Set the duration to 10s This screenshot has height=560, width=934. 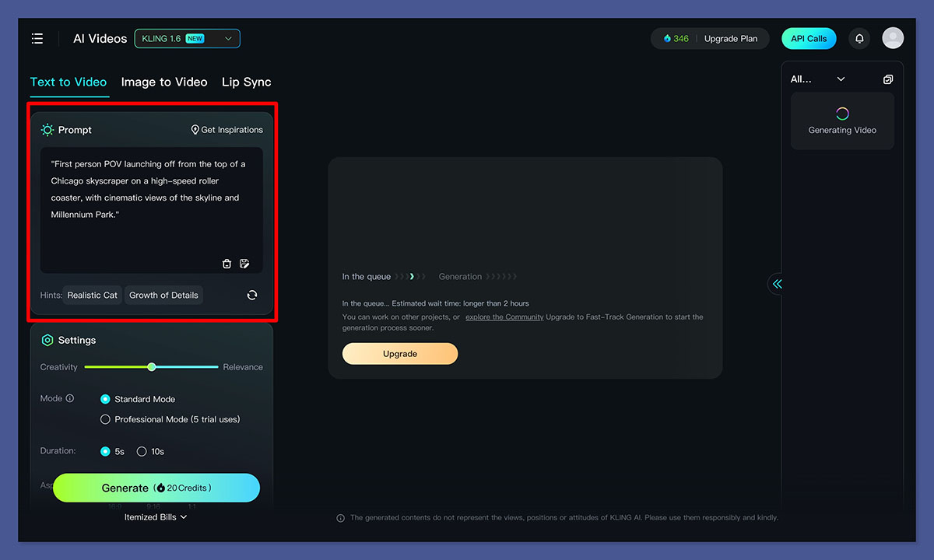pos(142,451)
